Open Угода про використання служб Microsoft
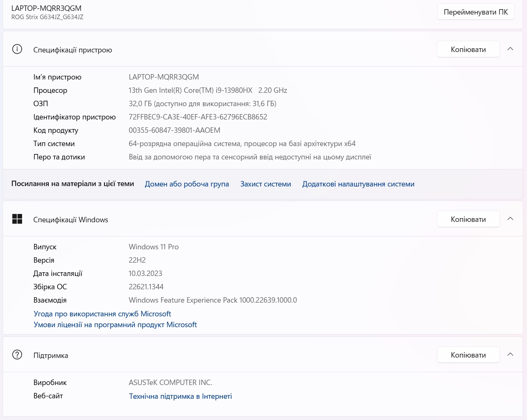527x420 pixels. coord(102,314)
